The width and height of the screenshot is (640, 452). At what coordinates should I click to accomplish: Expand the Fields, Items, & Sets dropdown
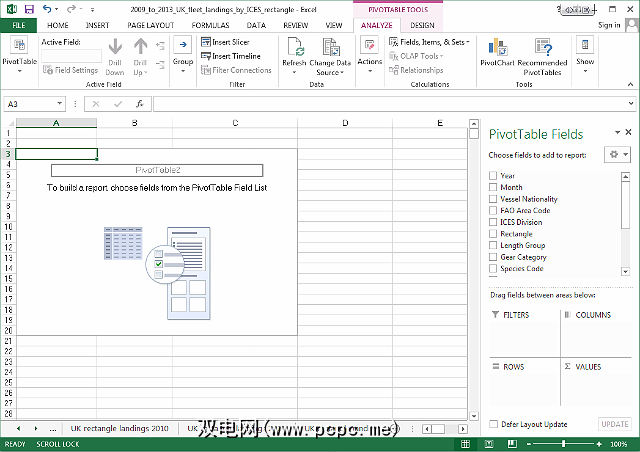(x=428, y=42)
